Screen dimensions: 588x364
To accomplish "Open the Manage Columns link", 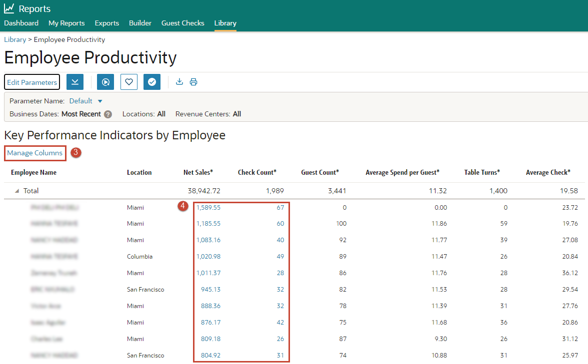I will [35, 153].
